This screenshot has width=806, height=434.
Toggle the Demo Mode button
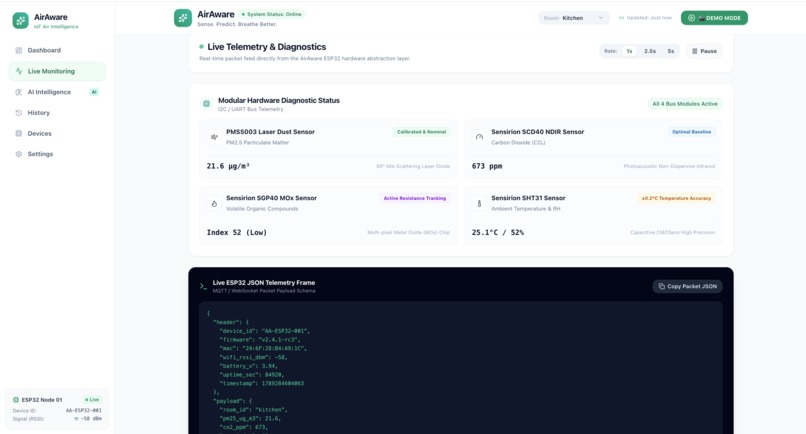click(x=715, y=18)
